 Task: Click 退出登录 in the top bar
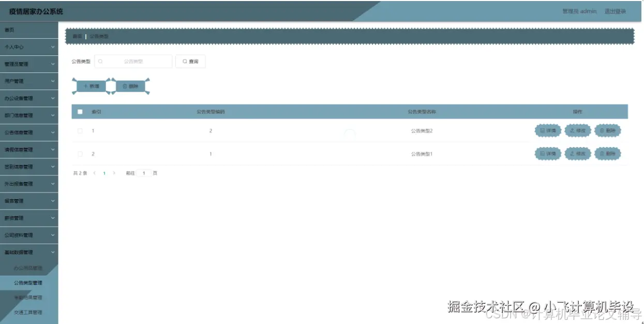click(x=615, y=11)
